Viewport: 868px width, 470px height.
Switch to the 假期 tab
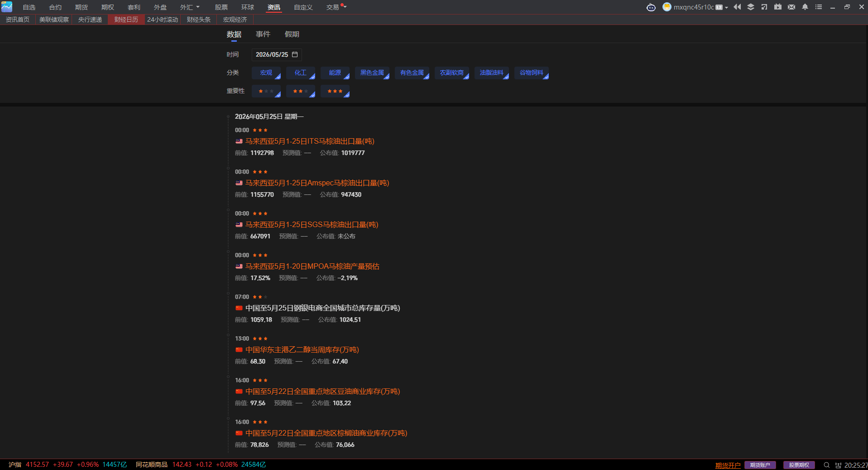tap(292, 34)
